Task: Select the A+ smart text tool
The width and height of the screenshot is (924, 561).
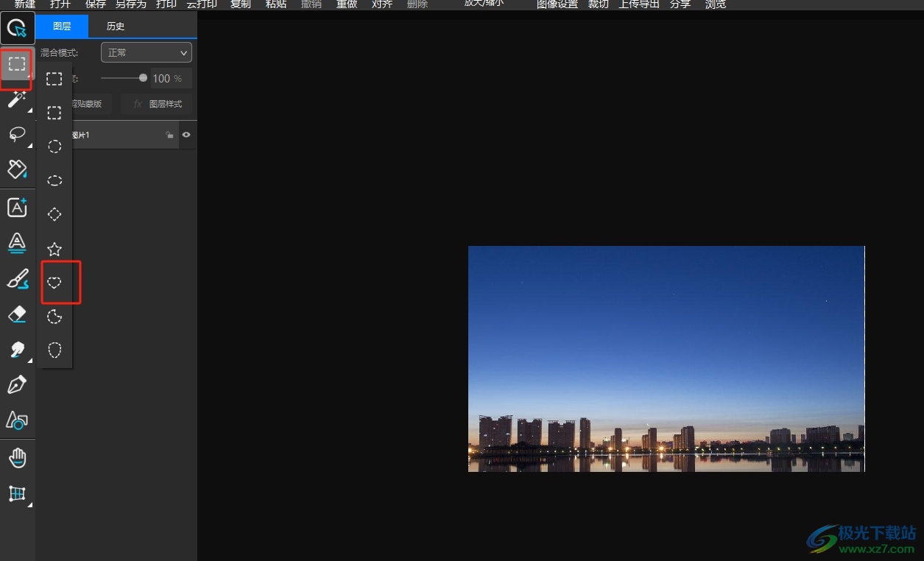Action: click(17, 208)
